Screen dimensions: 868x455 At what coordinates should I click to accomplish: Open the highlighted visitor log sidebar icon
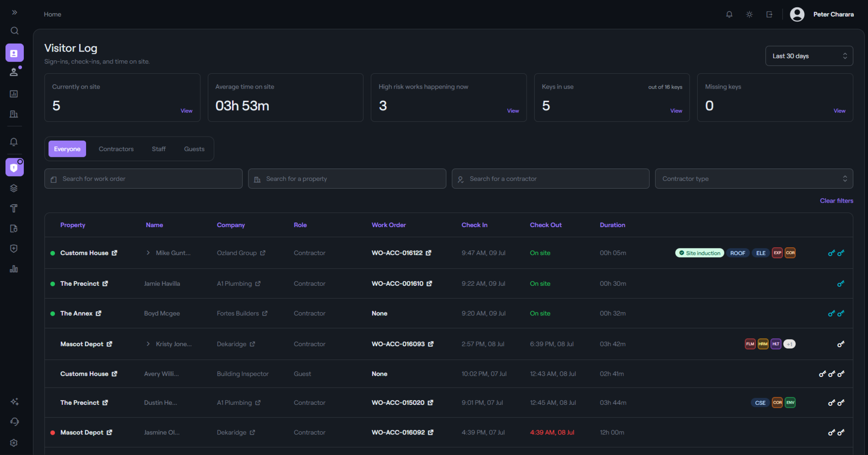(x=14, y=53)
